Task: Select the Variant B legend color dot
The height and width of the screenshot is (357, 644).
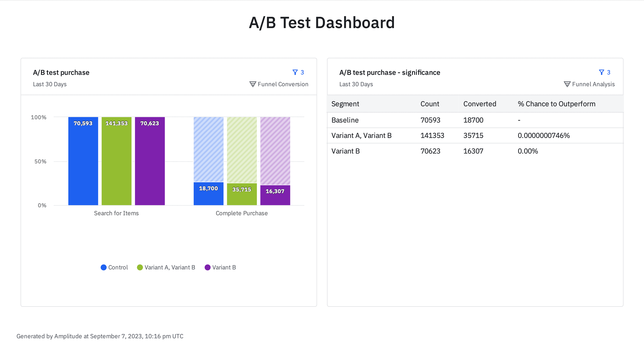Action: coord(208,267)
